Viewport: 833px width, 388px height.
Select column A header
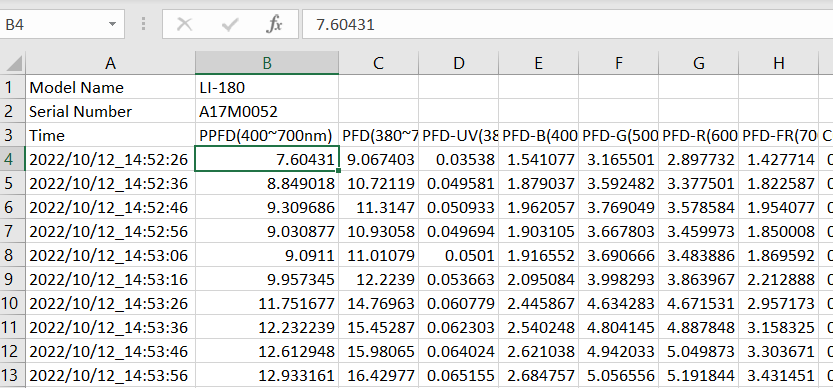110,63
